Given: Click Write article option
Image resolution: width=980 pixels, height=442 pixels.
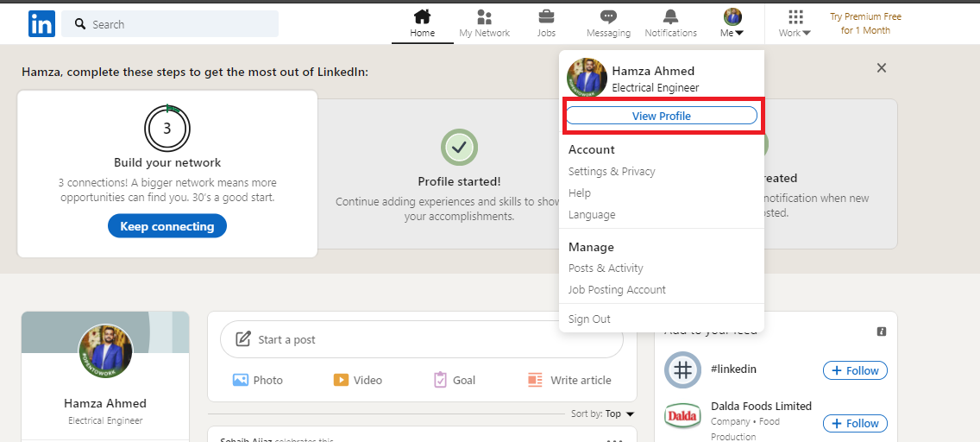Looking at the screenshot, I should (569, 380).
